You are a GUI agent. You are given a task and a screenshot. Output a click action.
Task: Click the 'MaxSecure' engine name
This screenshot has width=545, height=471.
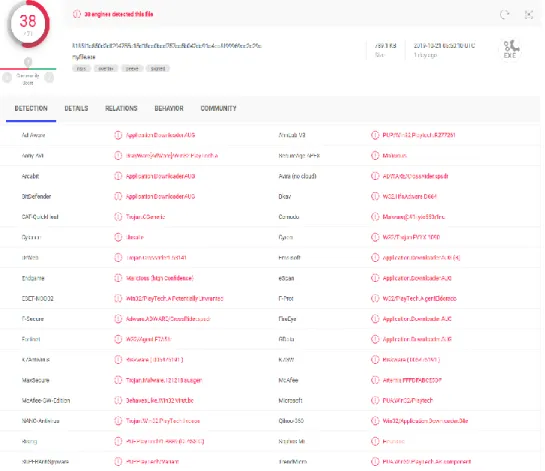point(35,380)
